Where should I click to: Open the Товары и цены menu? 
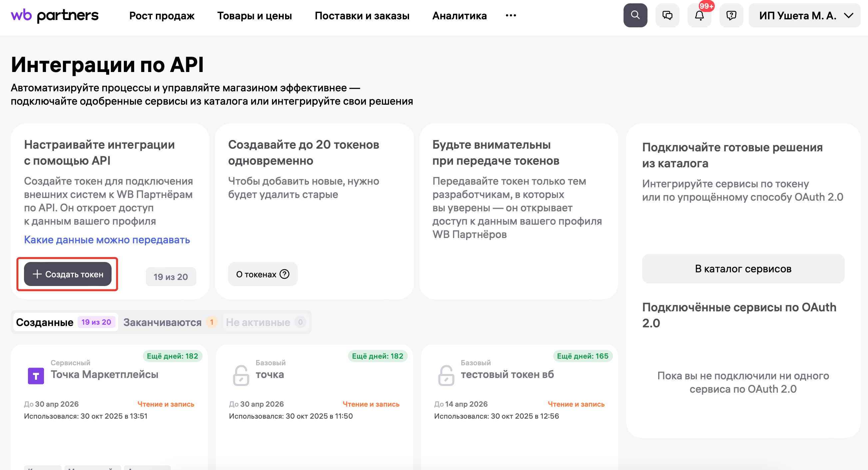254,16
